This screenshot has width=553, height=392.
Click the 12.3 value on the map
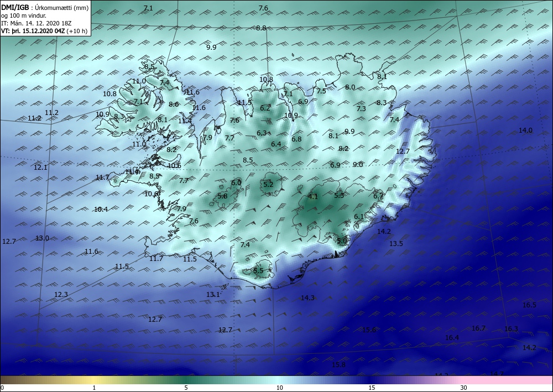(61, 294)
